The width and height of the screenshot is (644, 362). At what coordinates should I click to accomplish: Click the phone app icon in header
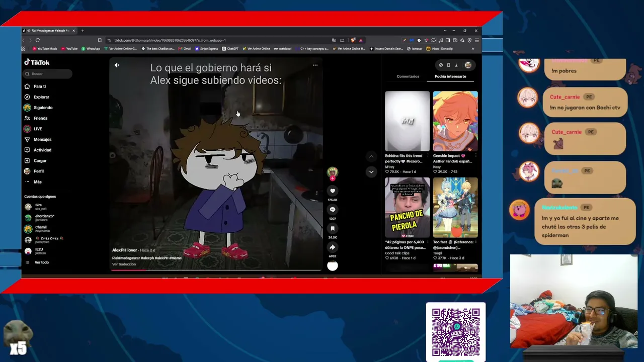coord(449,65)
